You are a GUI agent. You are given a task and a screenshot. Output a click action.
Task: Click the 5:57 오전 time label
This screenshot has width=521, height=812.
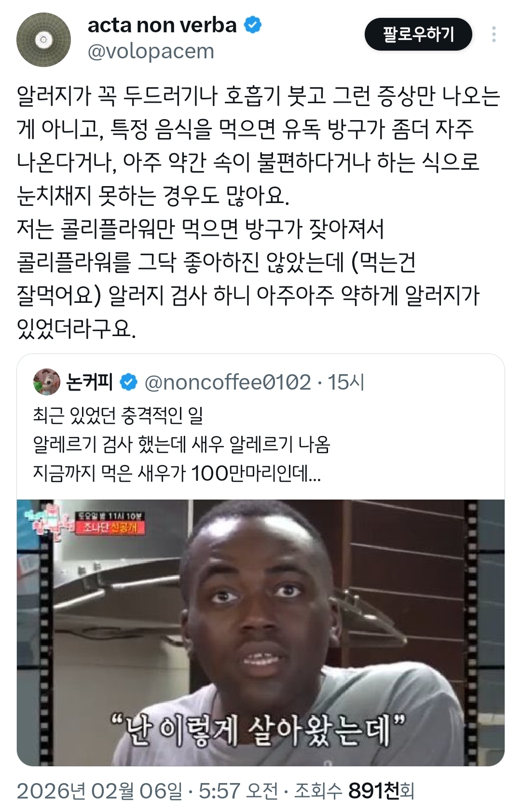[238, 791]
